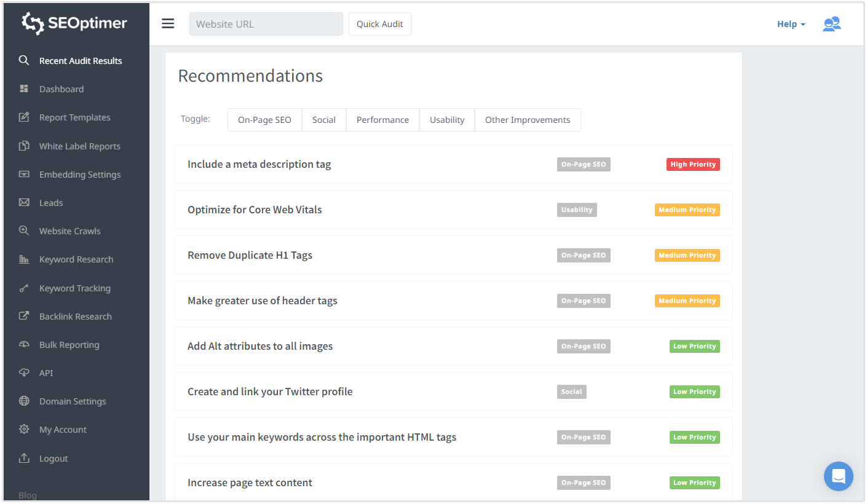Toggle the On-Page SEO filter
Viewport: 867px width, 504px height.
(x=264, y=120)
